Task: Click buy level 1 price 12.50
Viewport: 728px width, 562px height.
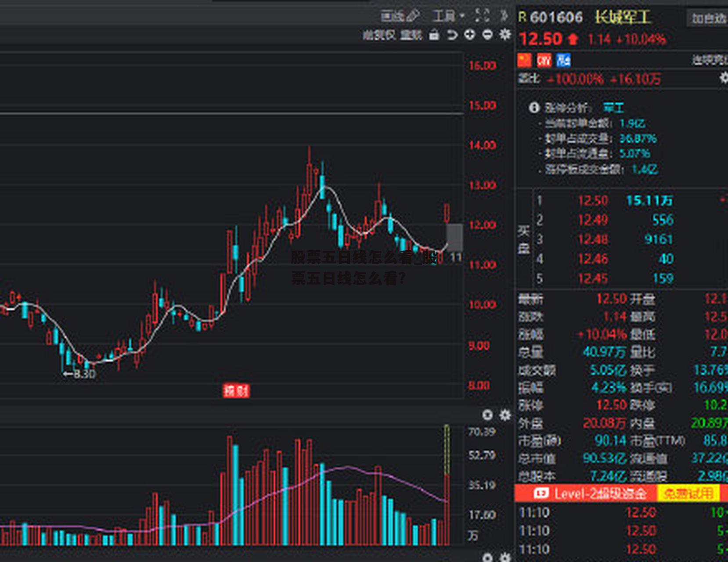Action: [593, 201]
